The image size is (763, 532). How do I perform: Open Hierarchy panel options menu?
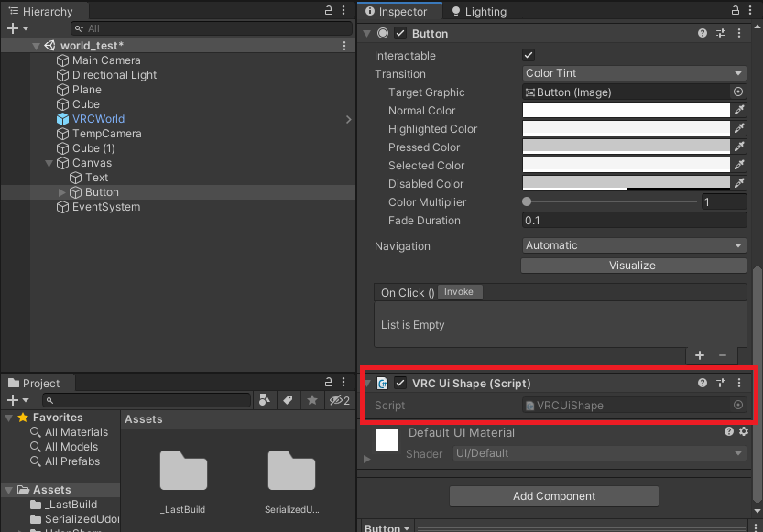[x=343, y=11]
